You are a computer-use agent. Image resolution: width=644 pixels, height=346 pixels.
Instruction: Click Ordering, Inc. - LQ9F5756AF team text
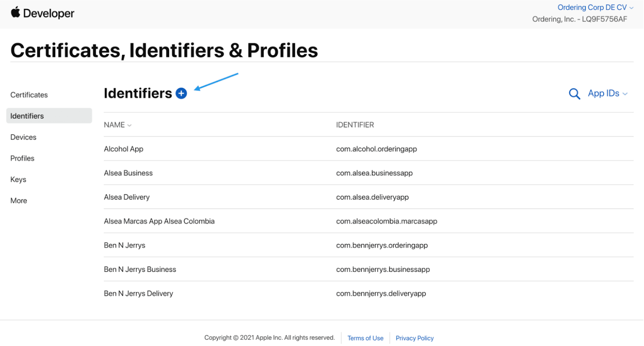[579, 19]
